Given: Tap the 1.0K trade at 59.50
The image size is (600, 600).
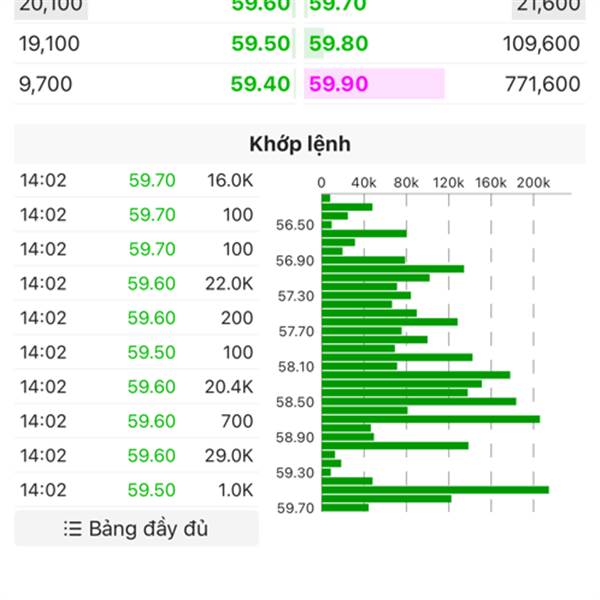Looking at the screenshot, I should click(x=136, y=490).
